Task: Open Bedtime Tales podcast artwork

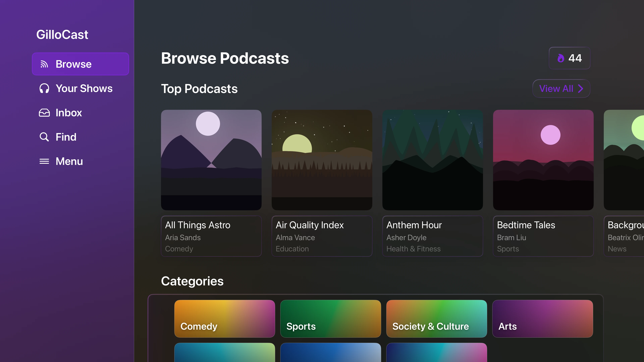Action: tap(543, 160)
